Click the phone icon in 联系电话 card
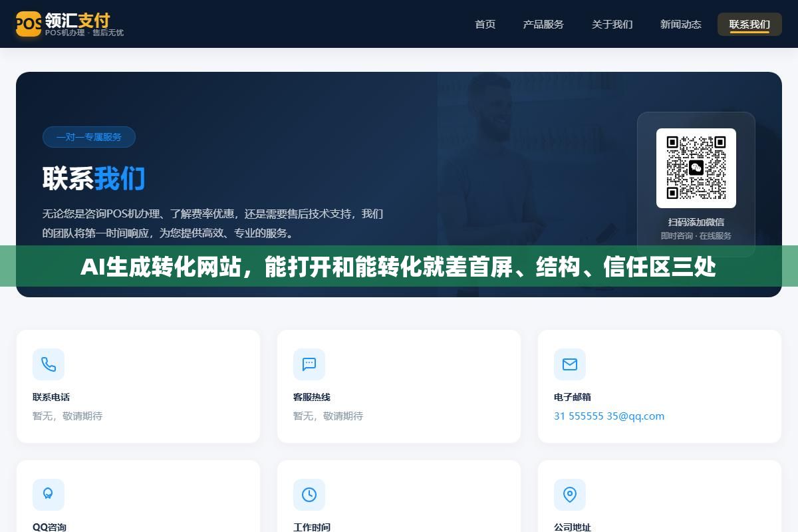The width and height of the screenshot is (798, 532). (x=49, y=364)
